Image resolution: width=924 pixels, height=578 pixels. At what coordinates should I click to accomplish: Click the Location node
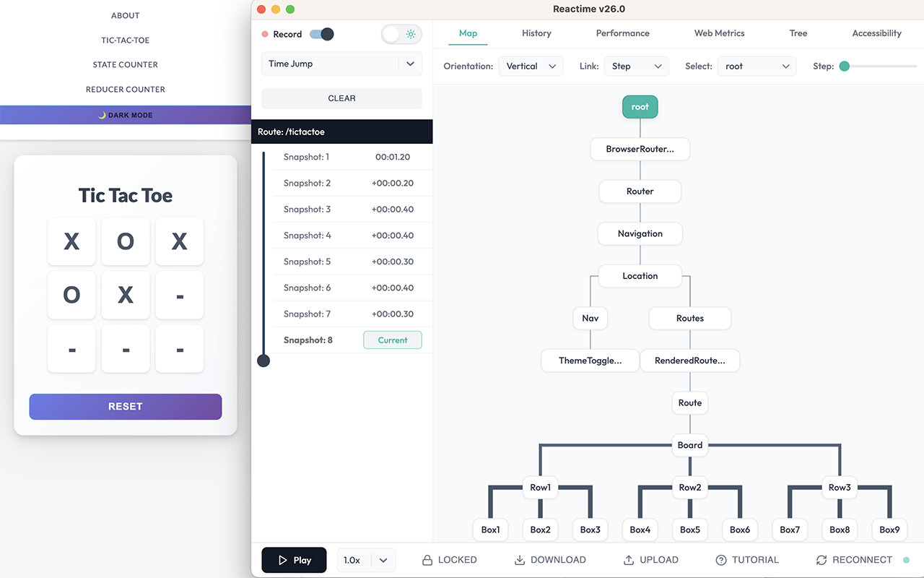640,276
